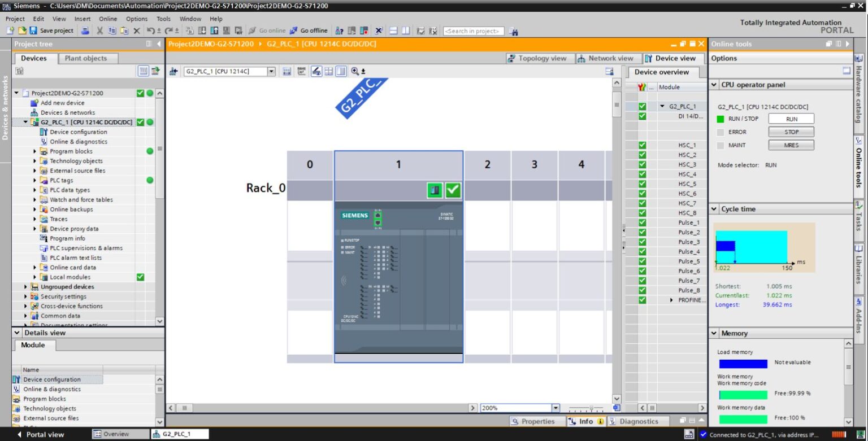868x441 pixels.
Task: Select rack slot 2 header
Action: (x=487, y=165)
